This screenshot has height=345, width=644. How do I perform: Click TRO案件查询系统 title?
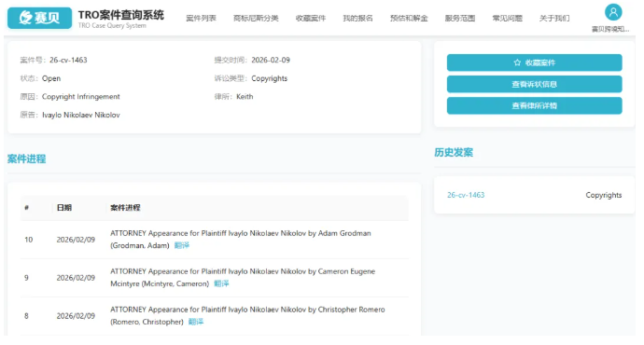click(x=121, y=15)
